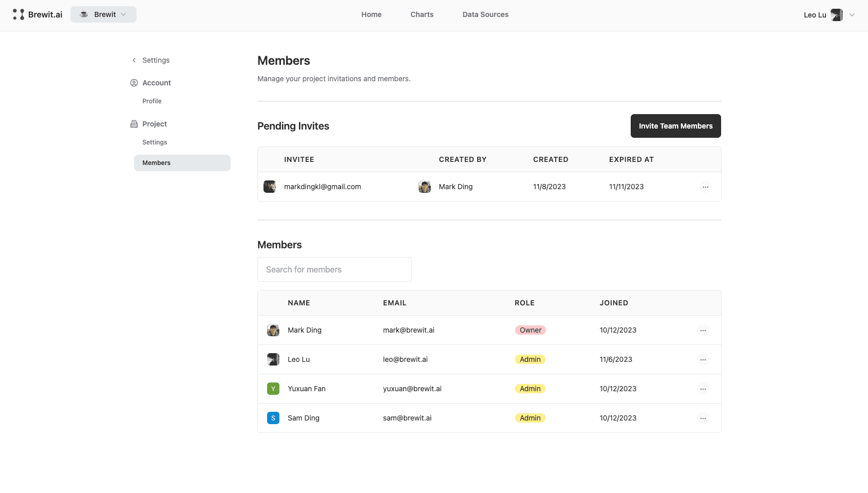This screenshot has width=868, height=493.
Task: Expand the account menu next to Leo Lu
Action: coord(852,15)
